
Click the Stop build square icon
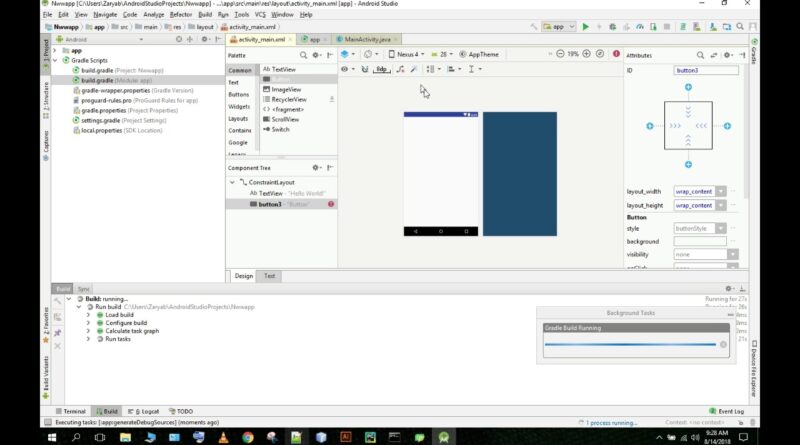pos(667,27)
